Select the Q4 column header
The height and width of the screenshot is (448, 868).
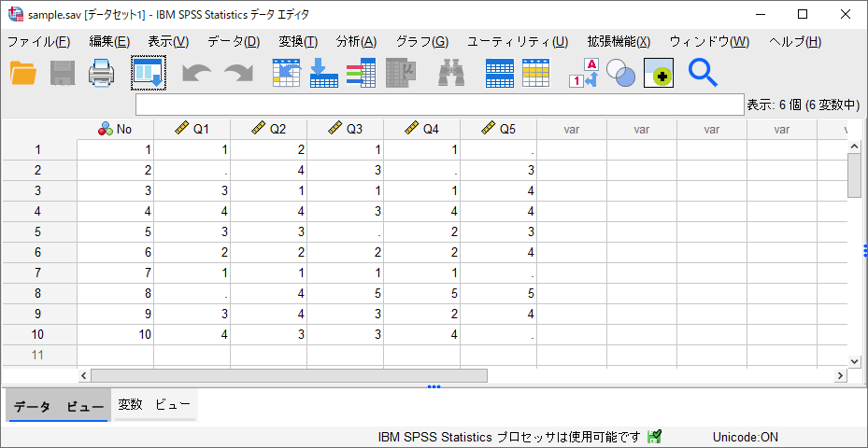pos(421,130)
